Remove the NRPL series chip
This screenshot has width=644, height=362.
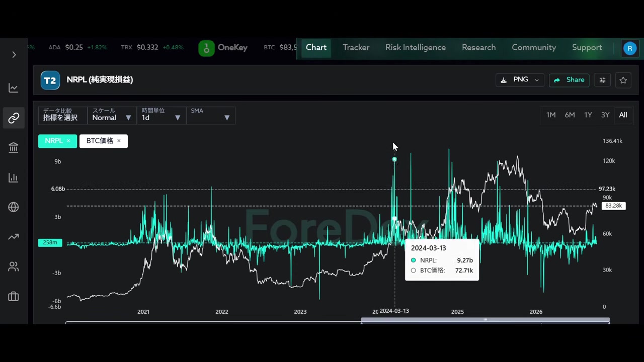click(68, 141)
